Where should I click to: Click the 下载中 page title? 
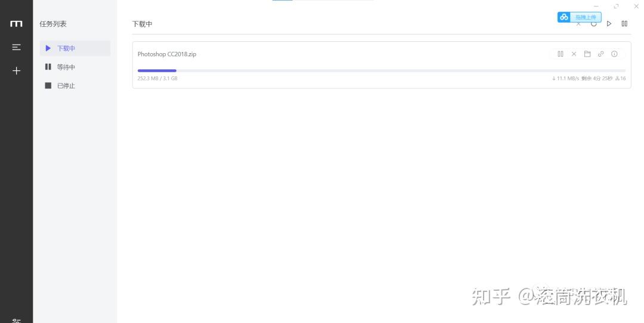[x=142, y=24]
